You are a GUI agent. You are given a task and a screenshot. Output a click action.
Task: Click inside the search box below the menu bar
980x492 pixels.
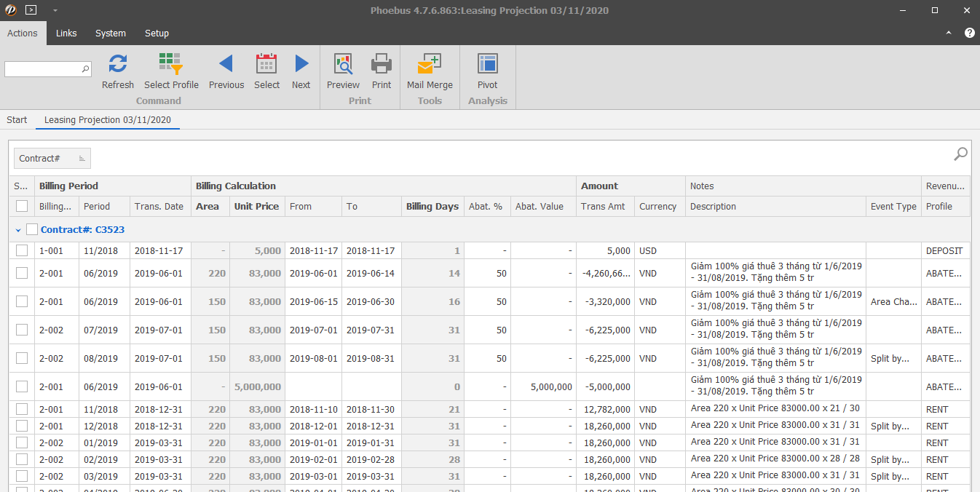pyautogui.click(x=44, y=68)
